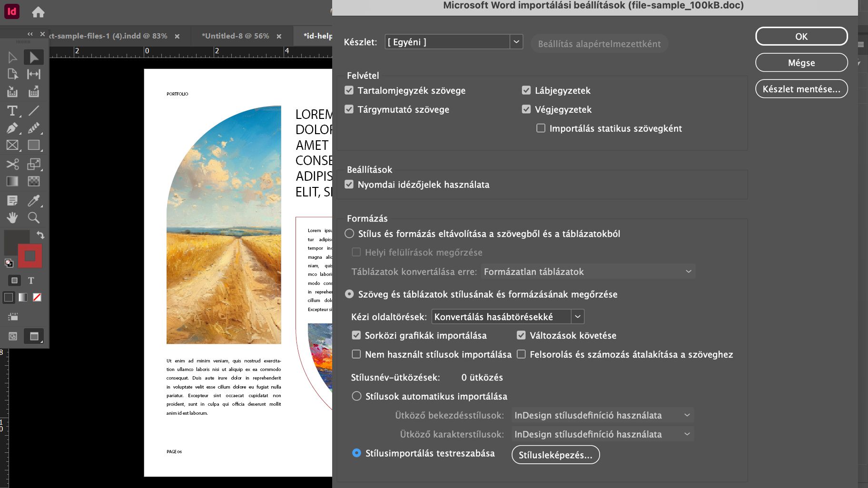868x488 pixels.
Task: Click Készlet mentése button
Action: click(801, 89)
